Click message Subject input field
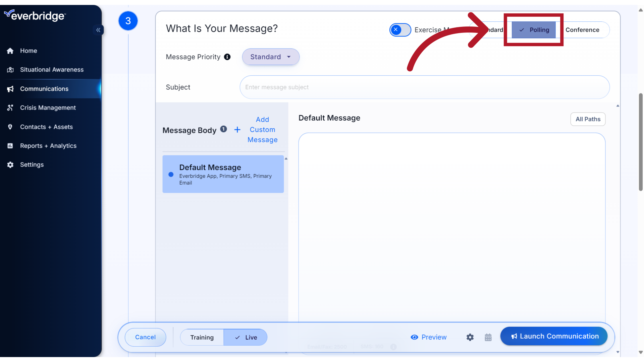Image resolution: width=644 pixels, height=362 pixels. (425, 87)
